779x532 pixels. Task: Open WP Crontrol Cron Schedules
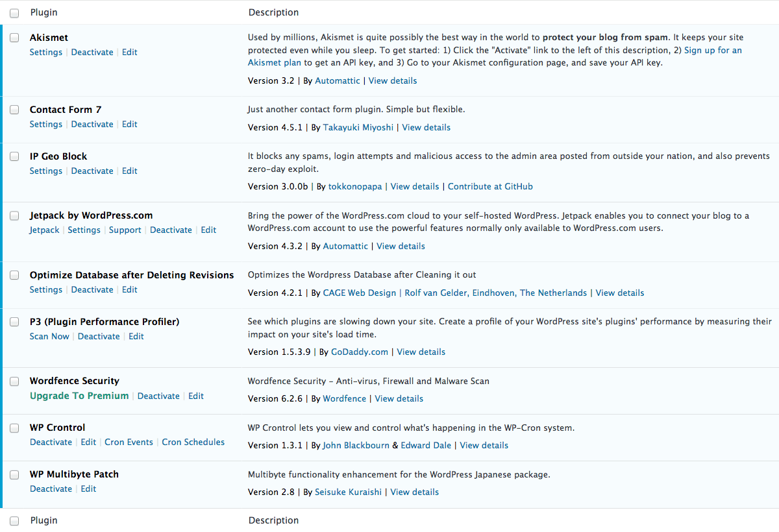point(193,442)
